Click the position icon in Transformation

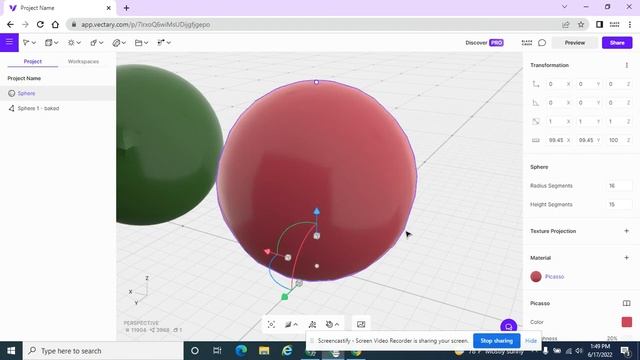click(x=536, y=84)
